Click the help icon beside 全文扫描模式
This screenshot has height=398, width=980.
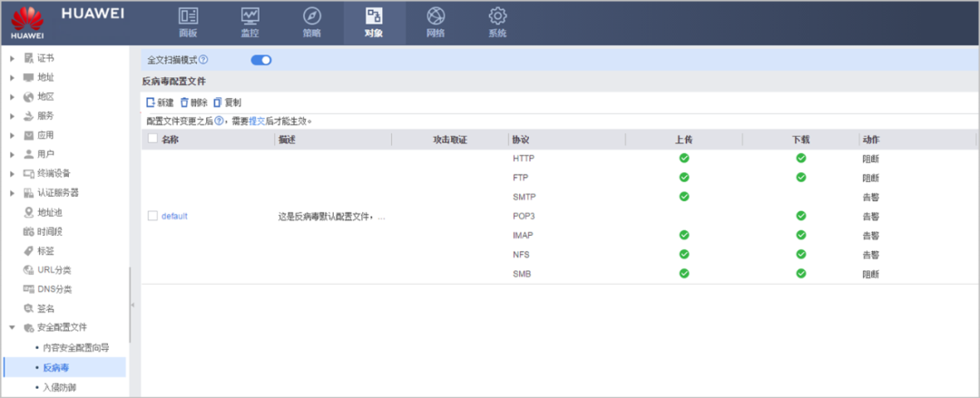(x=203, y=60)
